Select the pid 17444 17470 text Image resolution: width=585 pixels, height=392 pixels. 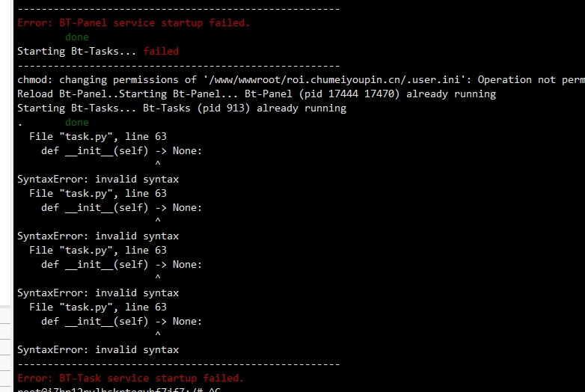pos(349,94)
